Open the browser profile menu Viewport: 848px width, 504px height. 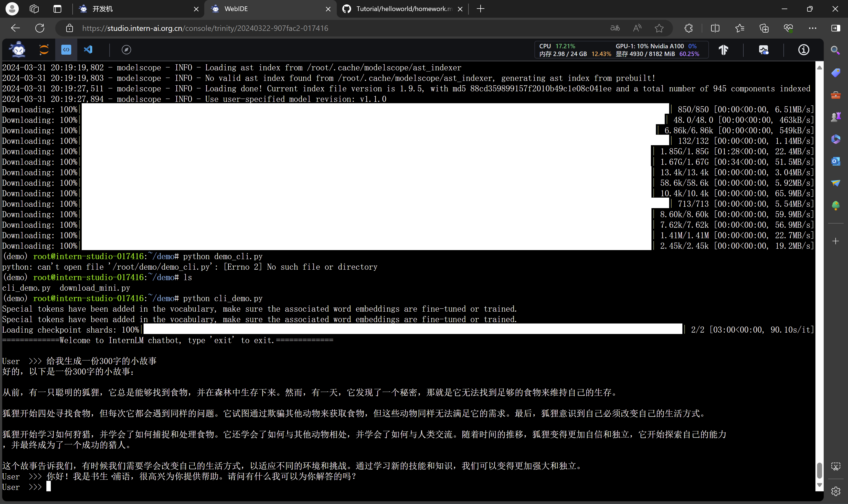point(12,9)
